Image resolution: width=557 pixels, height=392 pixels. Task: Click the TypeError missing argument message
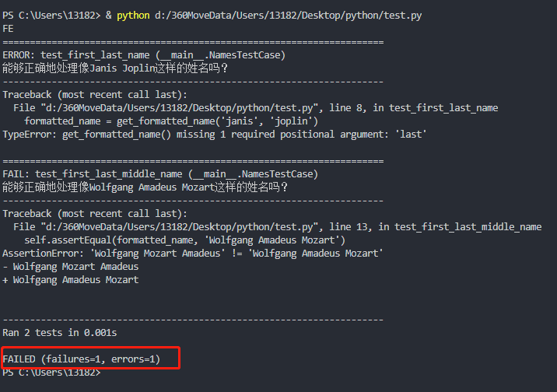pyautogui.click(x=215, y=135)
